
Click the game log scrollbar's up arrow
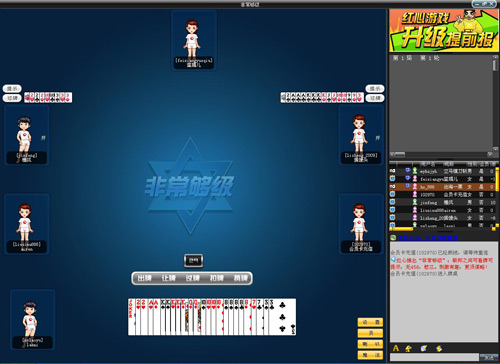(495, 57)
